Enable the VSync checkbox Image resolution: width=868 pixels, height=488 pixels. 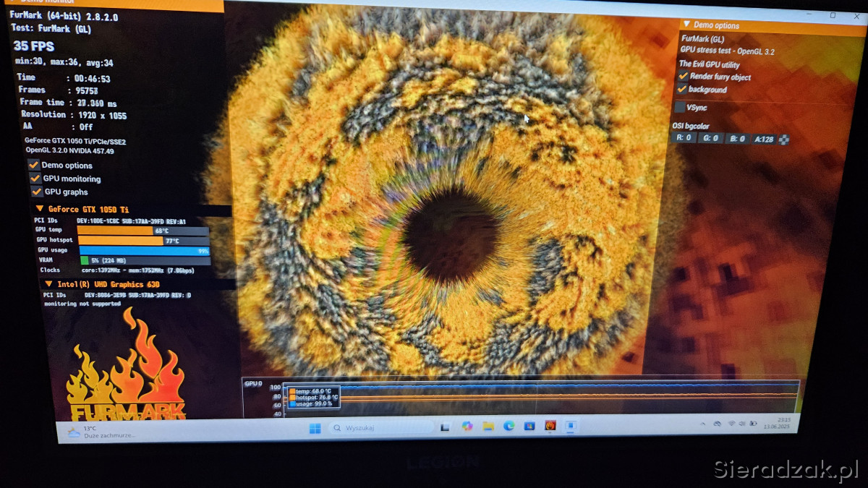680,107
